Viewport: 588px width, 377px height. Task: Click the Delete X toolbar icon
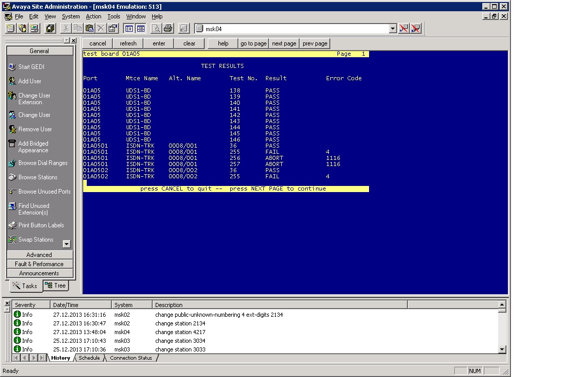(101, 29)
